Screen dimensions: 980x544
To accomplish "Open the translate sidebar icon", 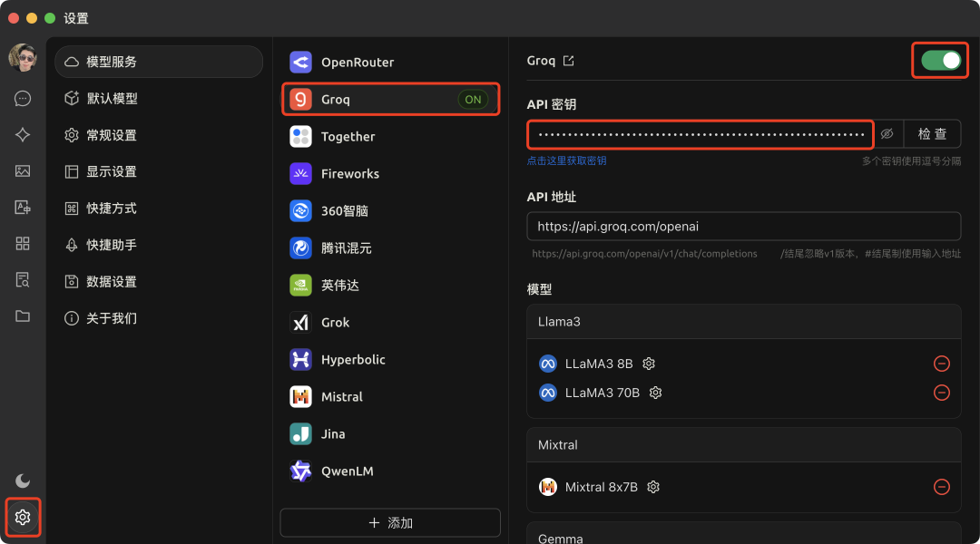I will 23,208.
